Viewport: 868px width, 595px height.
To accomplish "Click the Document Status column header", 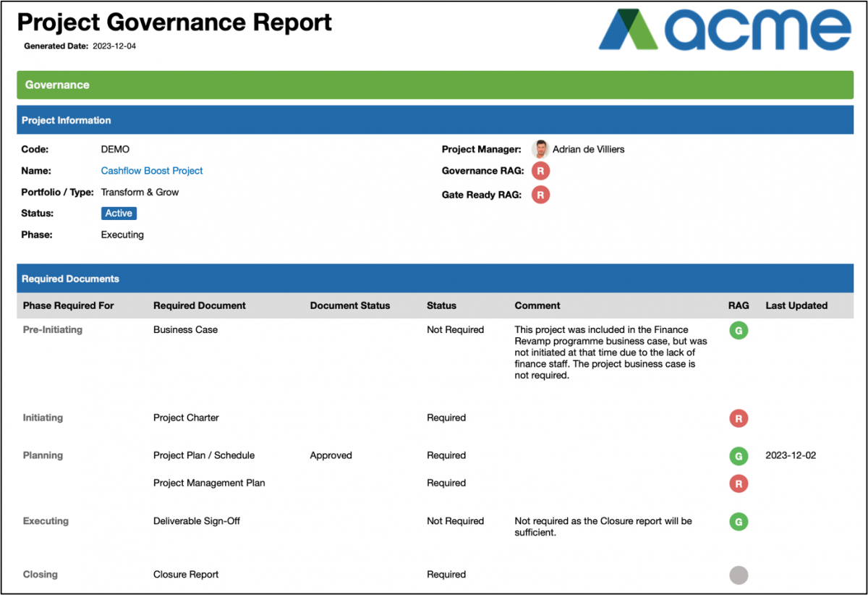I will 349,305.
